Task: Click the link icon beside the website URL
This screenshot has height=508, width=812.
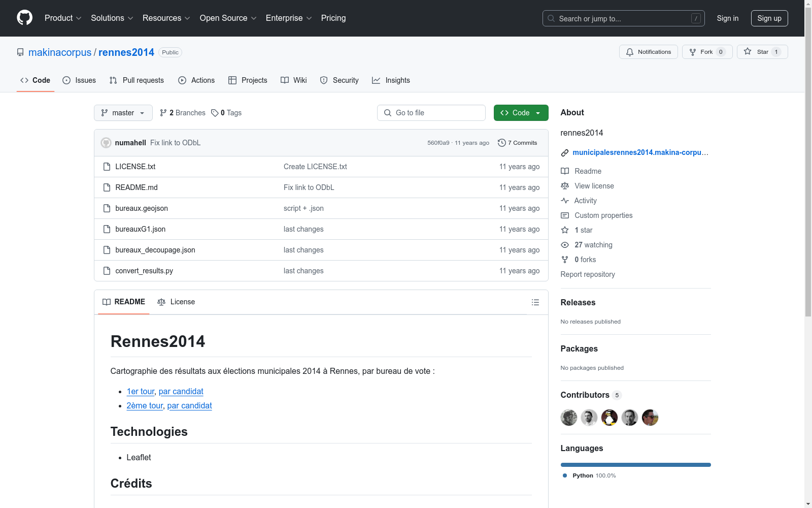Action: [x=565, y=152]
